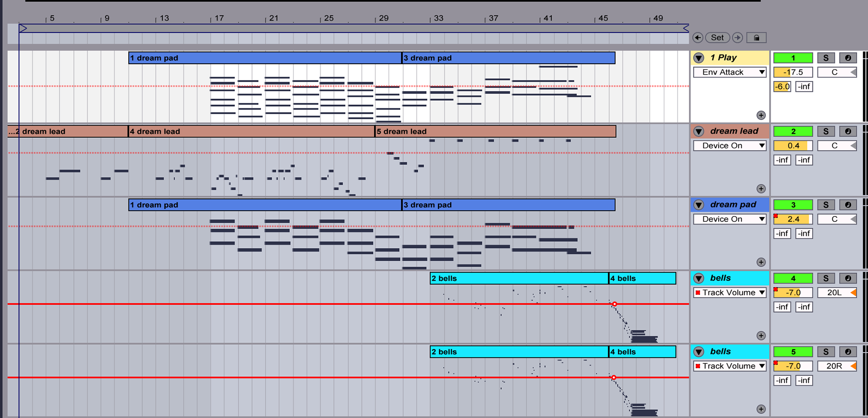Toggle track activator 3 for dream pad

[793, 205]
